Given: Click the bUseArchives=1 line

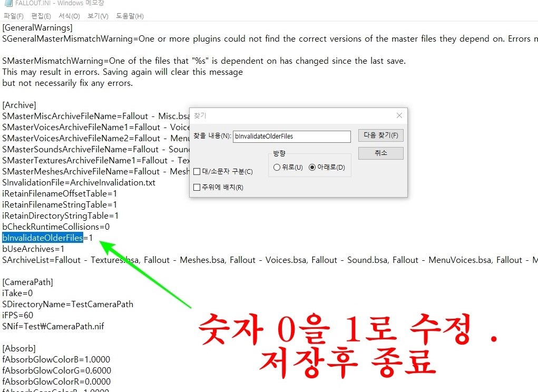Looking at the screenshot, I should pyautogui.click(x=33, y=249).
